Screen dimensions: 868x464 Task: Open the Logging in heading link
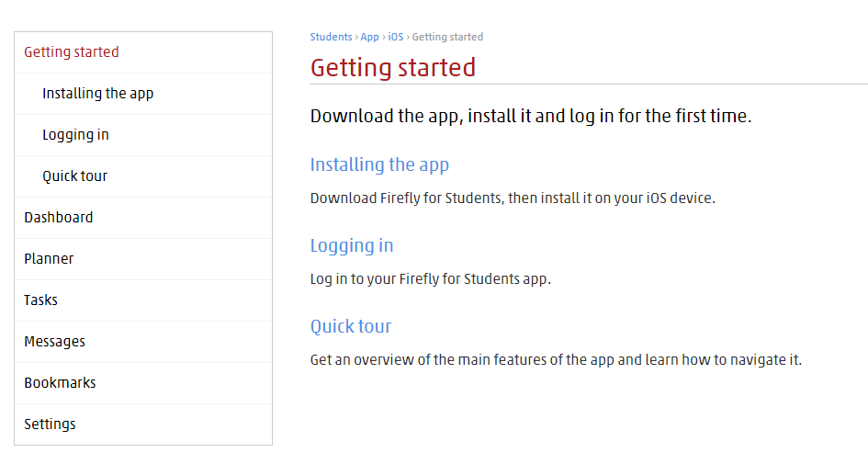click(x=352, y=246)
